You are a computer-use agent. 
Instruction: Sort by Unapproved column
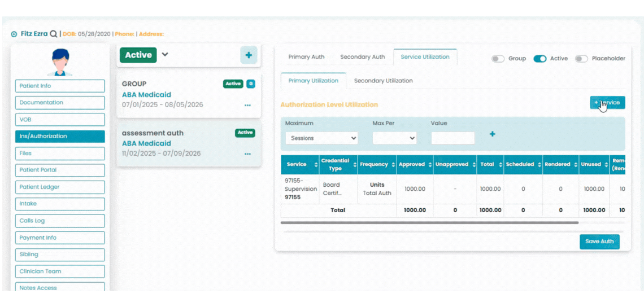coord(473,164)
